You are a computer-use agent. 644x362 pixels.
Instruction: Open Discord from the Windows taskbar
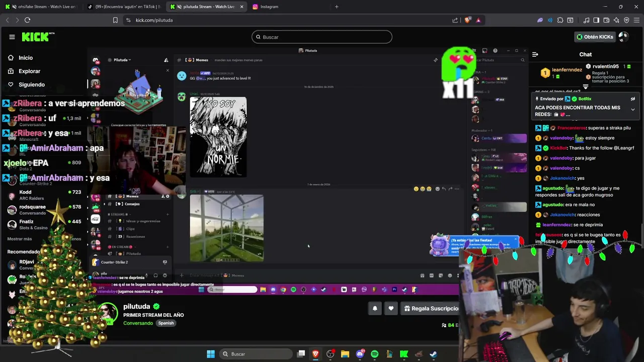360,354
